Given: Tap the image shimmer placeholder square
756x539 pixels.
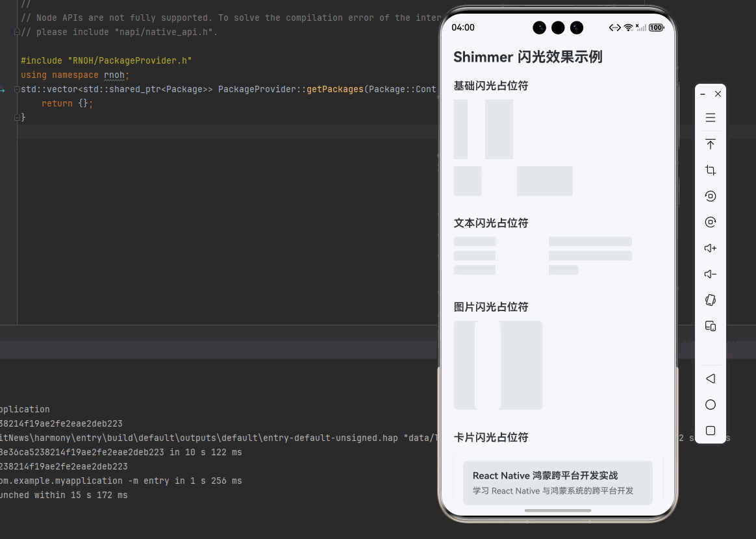Looking at the screenshot, I should click(x=498, y=365).
